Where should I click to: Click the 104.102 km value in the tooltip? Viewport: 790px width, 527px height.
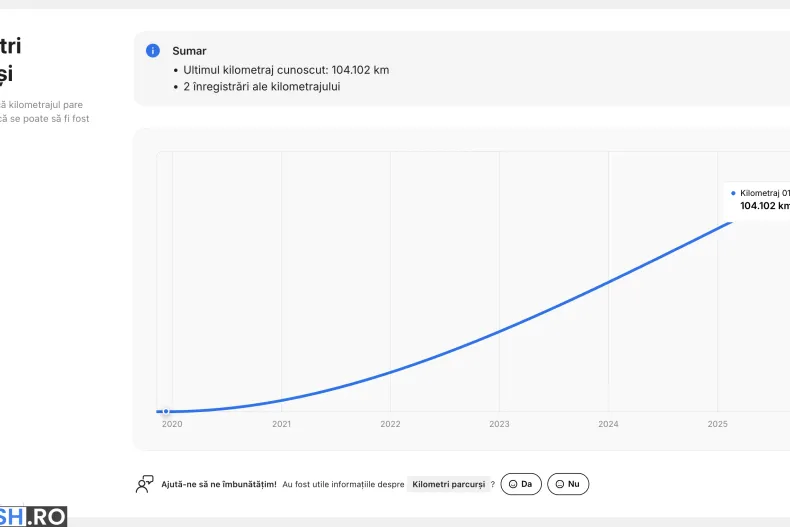pyautogui.click(x=764, y=206)
